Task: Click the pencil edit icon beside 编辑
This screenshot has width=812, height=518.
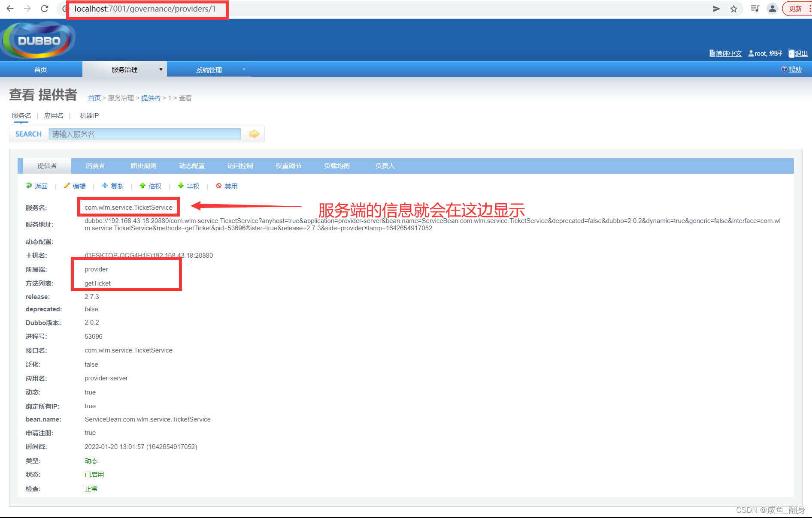Action: (x=67, y=186)
